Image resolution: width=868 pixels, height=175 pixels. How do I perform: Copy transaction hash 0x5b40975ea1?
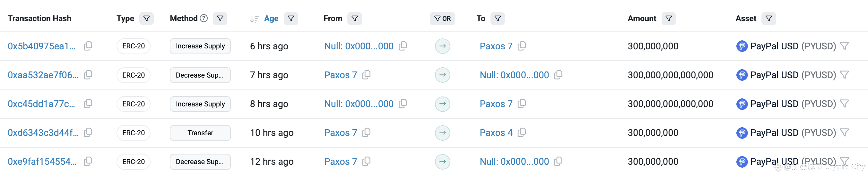pyautogui.click(x=88, y=46)
